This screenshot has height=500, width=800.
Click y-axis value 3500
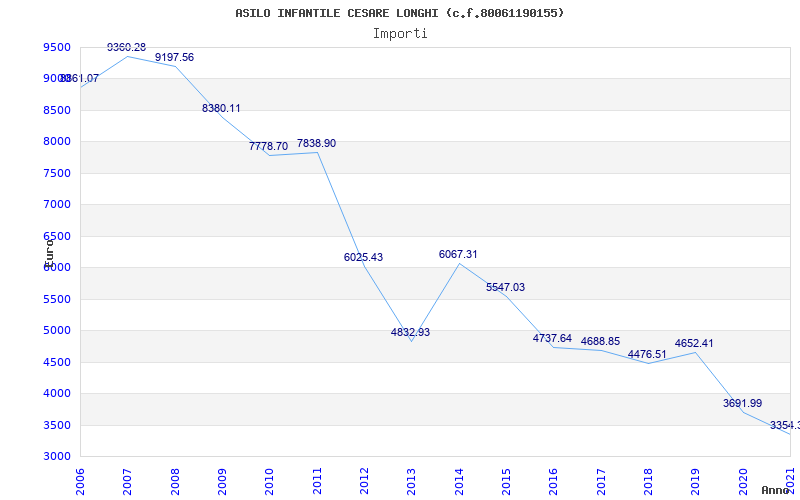click(57, 425)
